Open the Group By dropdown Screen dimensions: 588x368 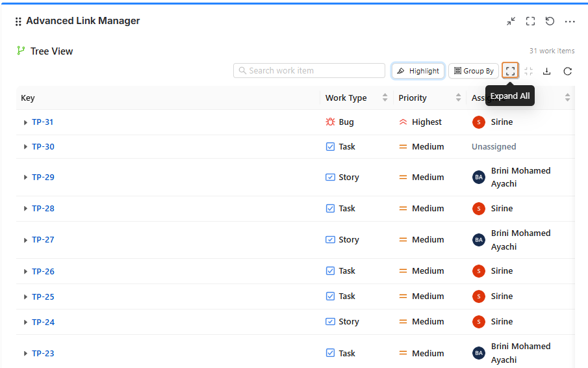click(474, 71)
